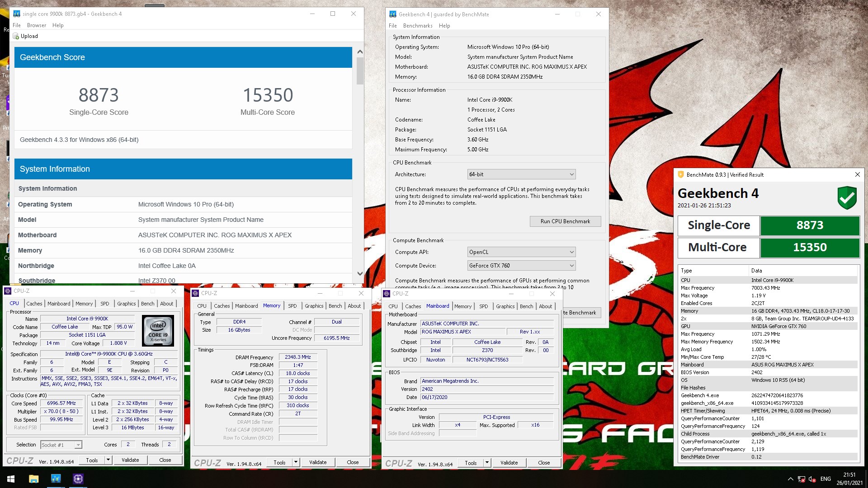This screenshot has height=488, width=868.
Task: Open Tools dropdown arrow in CPU-Z Mainboard window
Action: pos(487,463)
